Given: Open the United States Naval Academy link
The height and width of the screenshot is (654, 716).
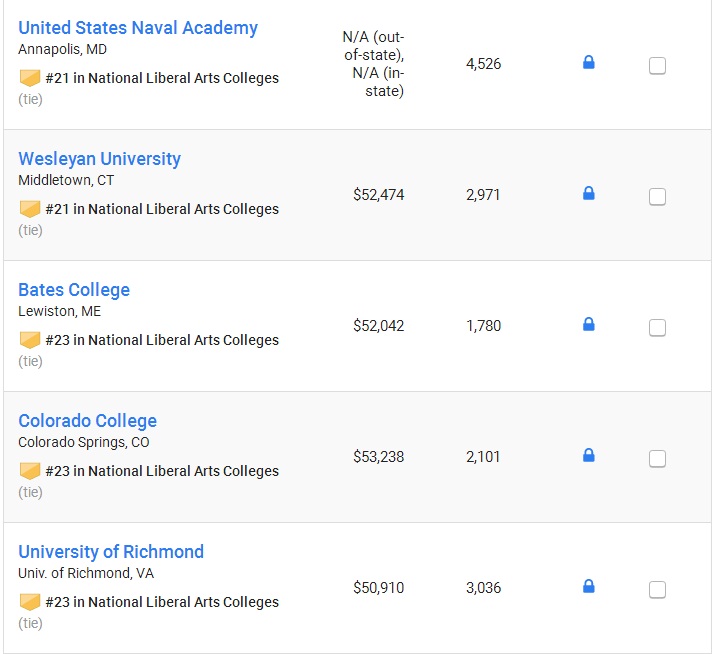Looking at the screenshot, I should click(x=138, y=28).
